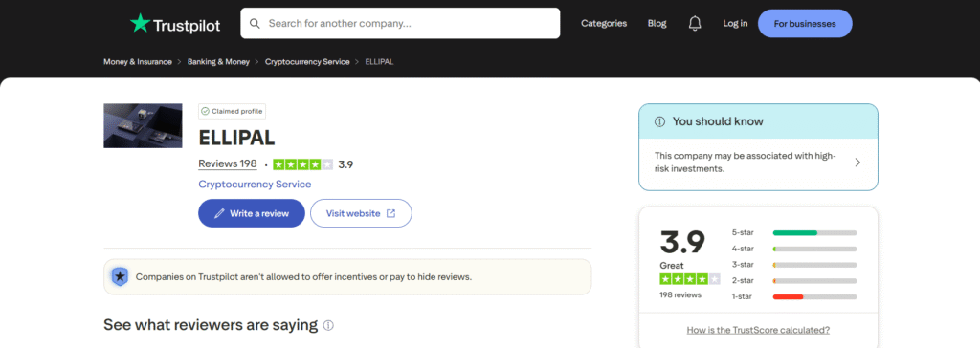Click the green star rating under Great
The image size is (980, 348).
690,279
